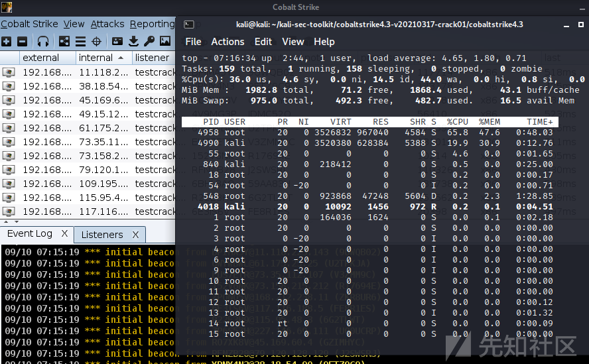Switch to Pivot Graph view icon
Viewport: 589px width, 364px height.
tap(64, 41)
